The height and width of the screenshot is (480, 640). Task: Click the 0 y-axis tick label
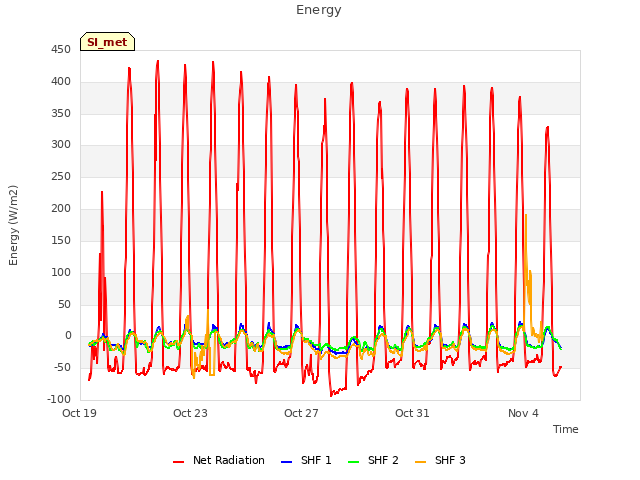tap(68, 336)
